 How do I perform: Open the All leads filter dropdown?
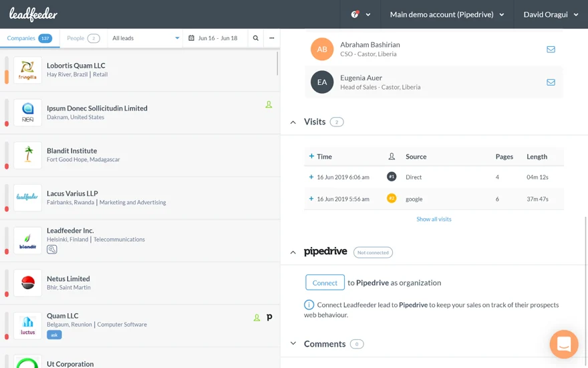[x=146, y=38]
